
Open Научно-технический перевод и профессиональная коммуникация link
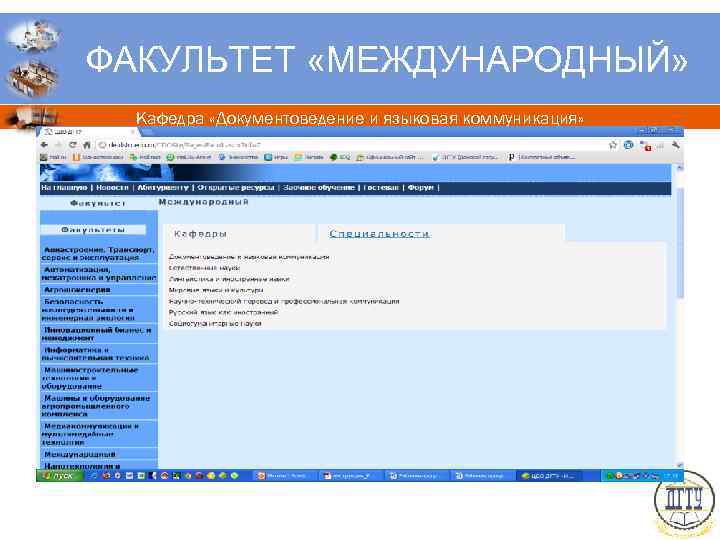click(x=284, y=301)
